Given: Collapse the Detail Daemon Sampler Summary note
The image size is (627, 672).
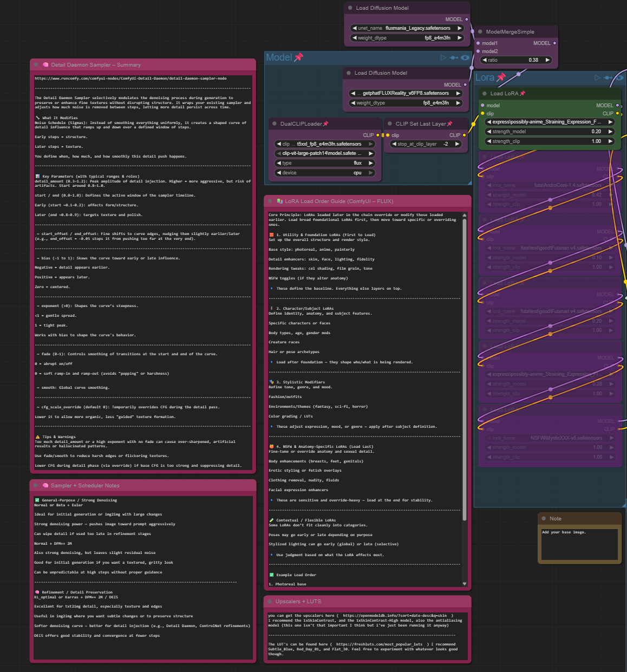Looking at the screenshot, I should [36, 65].
